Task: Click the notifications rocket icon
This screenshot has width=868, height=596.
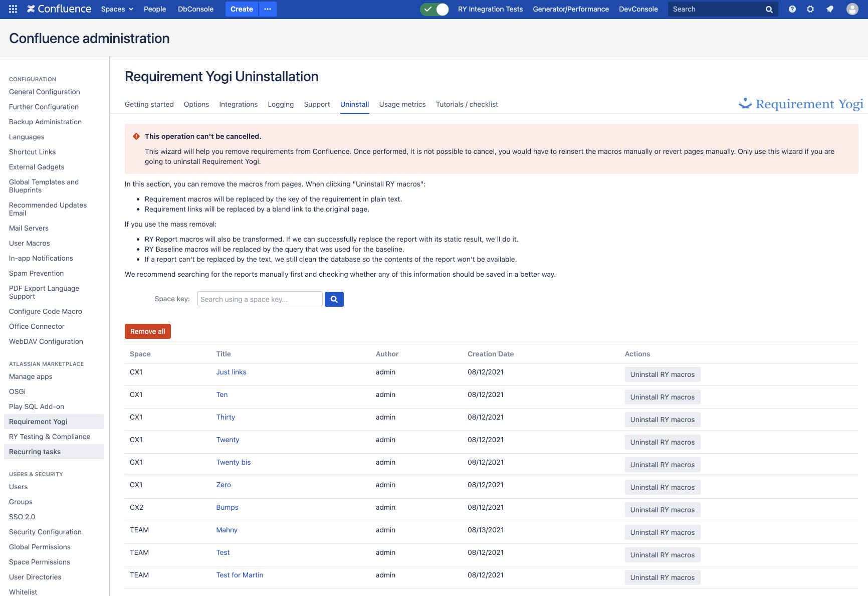Action: click(x=830, y=9)
